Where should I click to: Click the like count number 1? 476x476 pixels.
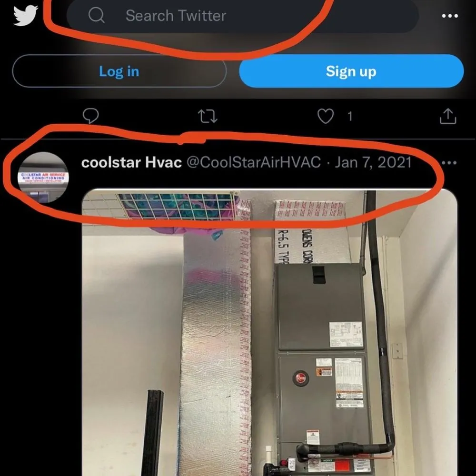(x=350, y=116)
